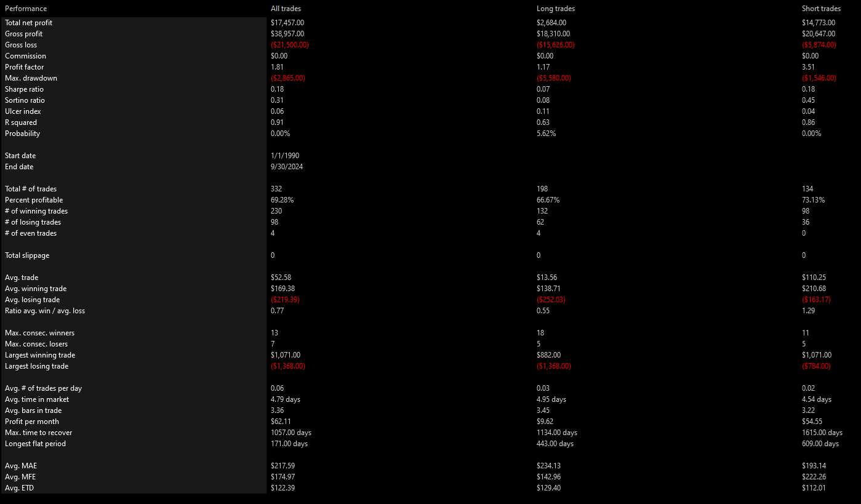Screen dimensions: 861x504
Task: Click the Performance column header
Action: coord(26,9)
